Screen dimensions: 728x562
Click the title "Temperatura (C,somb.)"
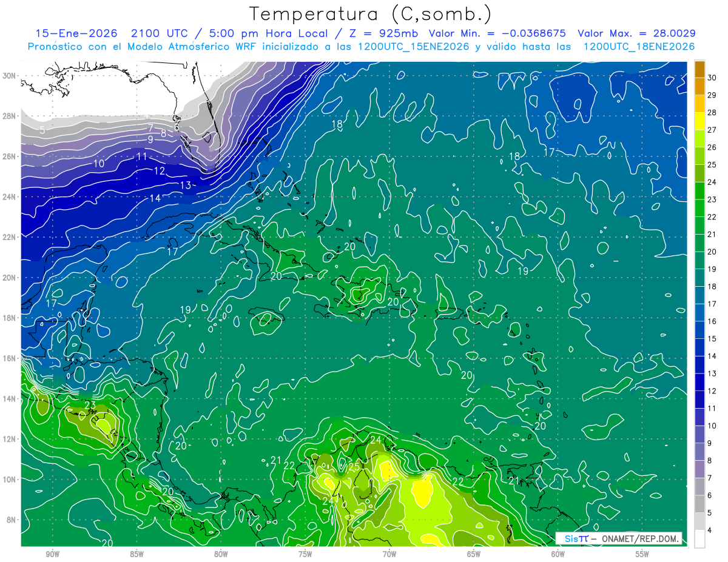coord(371,14)
